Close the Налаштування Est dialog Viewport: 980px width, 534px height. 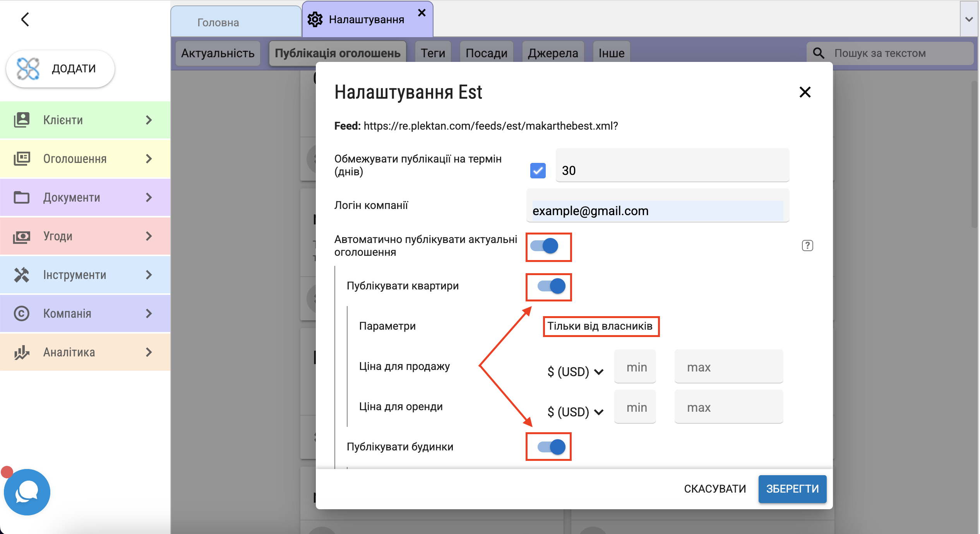pos(805,92)
